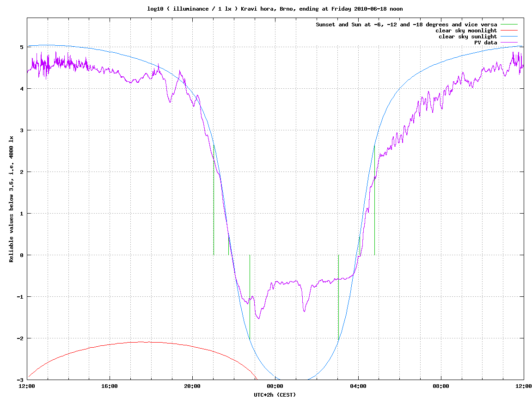Click y-axis tick label '-3'
Image resolution: width=532 pixels, height=399 pixels.
(20, 380)
